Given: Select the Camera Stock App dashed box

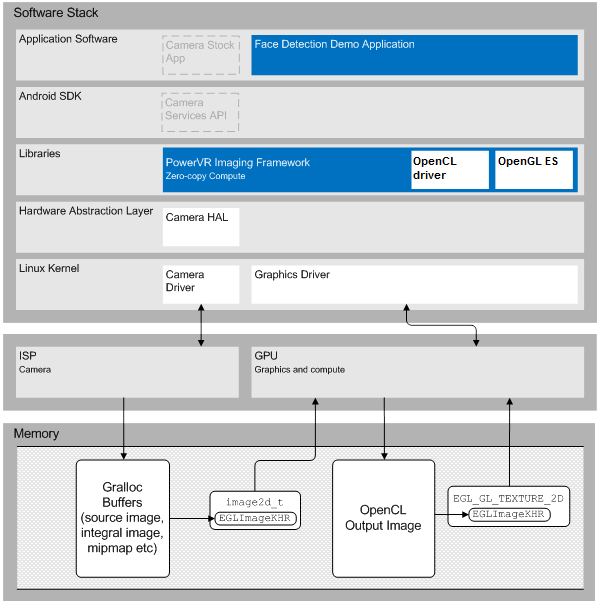Looking at the screenshot, I should 201,55.
